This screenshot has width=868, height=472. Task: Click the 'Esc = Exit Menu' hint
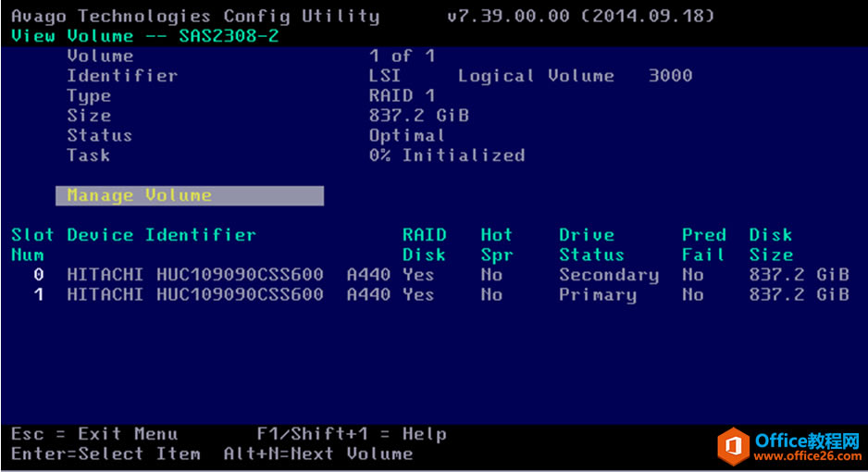pos(94,434)
